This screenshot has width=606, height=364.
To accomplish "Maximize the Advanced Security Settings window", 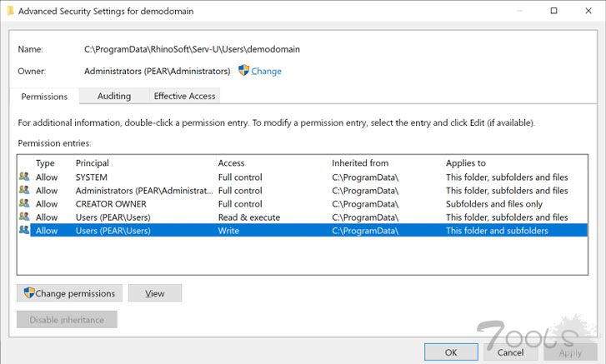I will (x=554, y=12).
